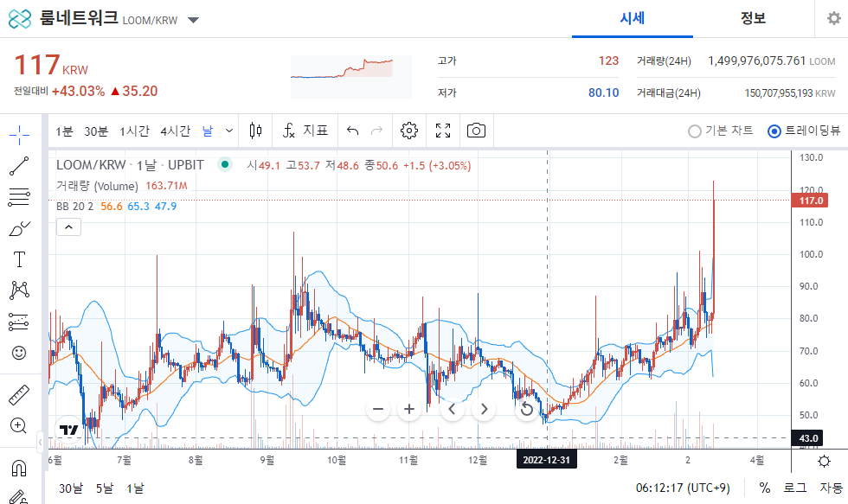This screenshot has height=504, width=848.
Task: Toggle percent scale mode
Action: click(765, 488)
